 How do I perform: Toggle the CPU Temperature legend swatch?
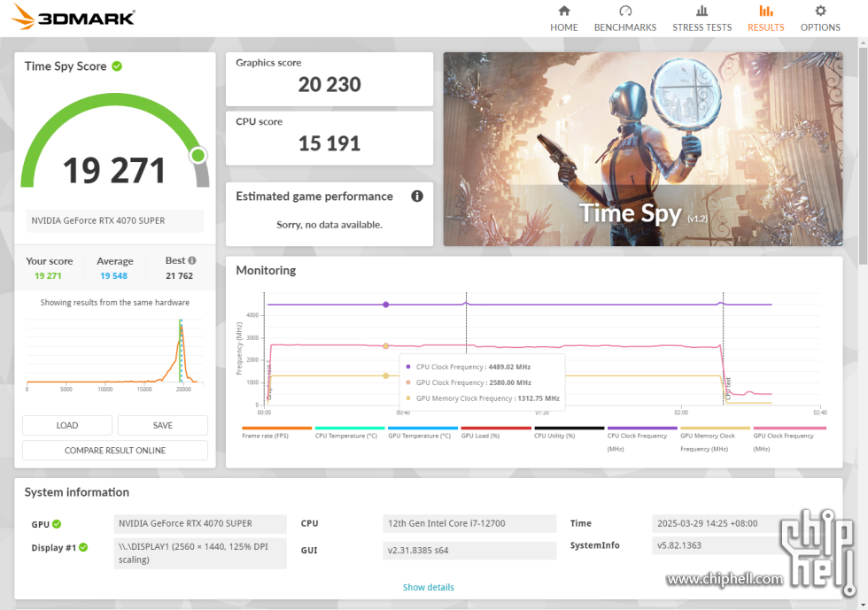350,428
